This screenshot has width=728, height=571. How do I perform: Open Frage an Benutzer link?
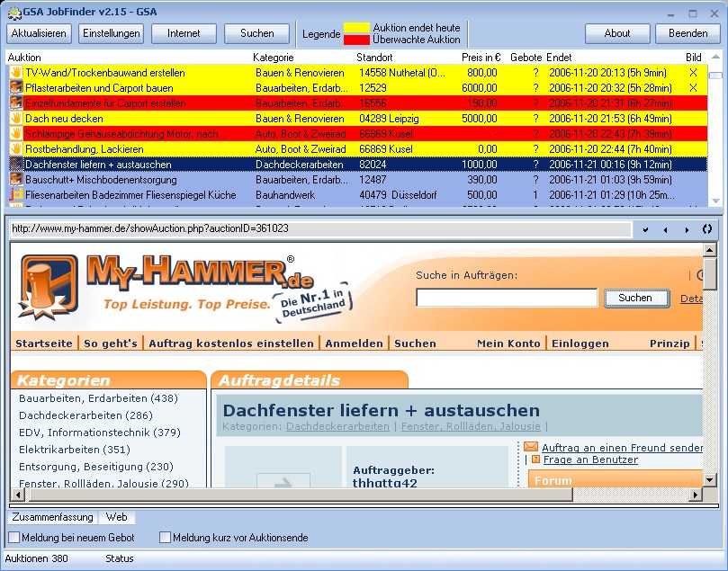point(590,459)
